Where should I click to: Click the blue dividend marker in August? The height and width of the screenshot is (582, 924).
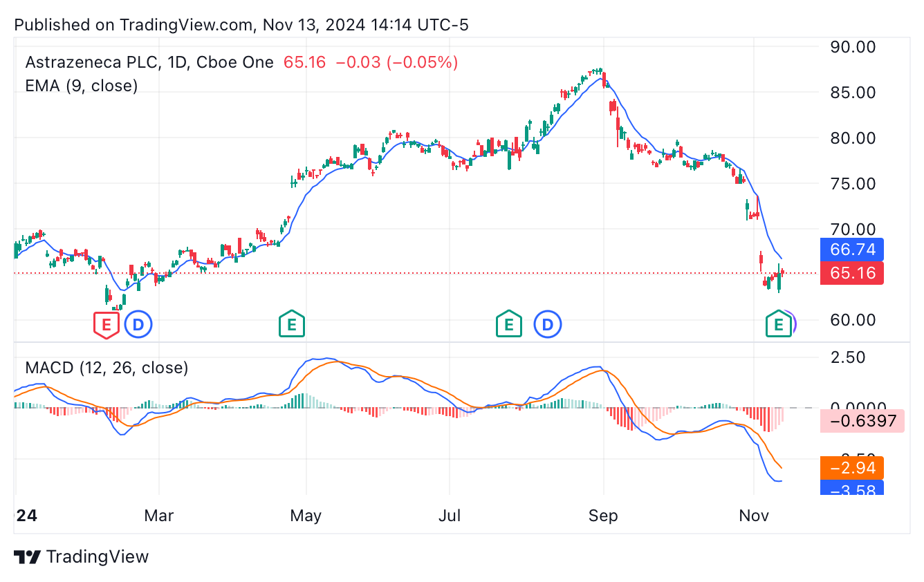pyautogui.click(x=548, y=323)
